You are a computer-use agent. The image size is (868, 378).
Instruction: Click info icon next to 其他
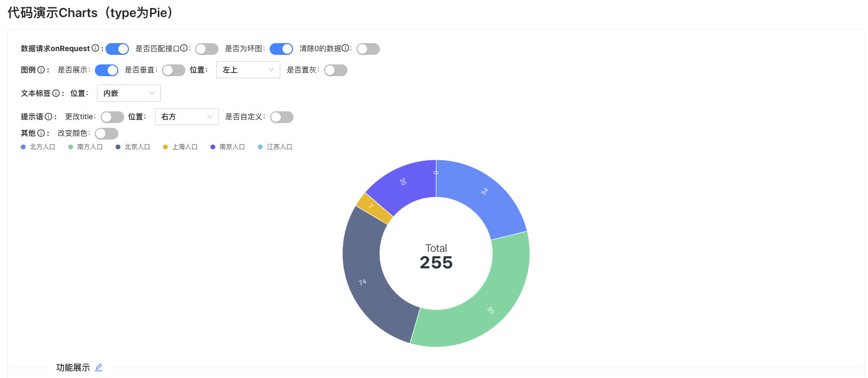[41, 133]
